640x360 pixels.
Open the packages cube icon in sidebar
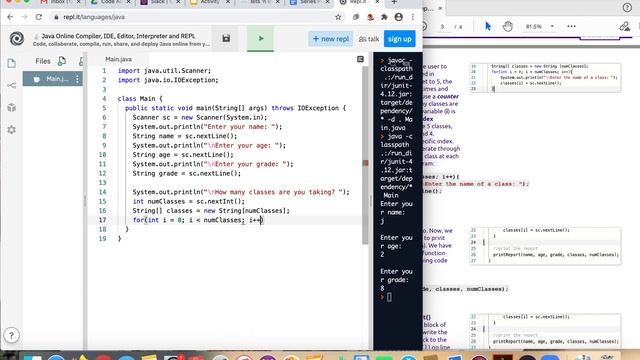(x=11, y=107)
